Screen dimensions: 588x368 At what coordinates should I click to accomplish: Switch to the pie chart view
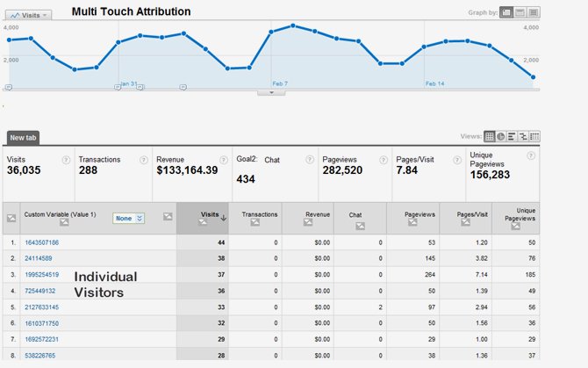pyautogui.click(x=500, y=136)
